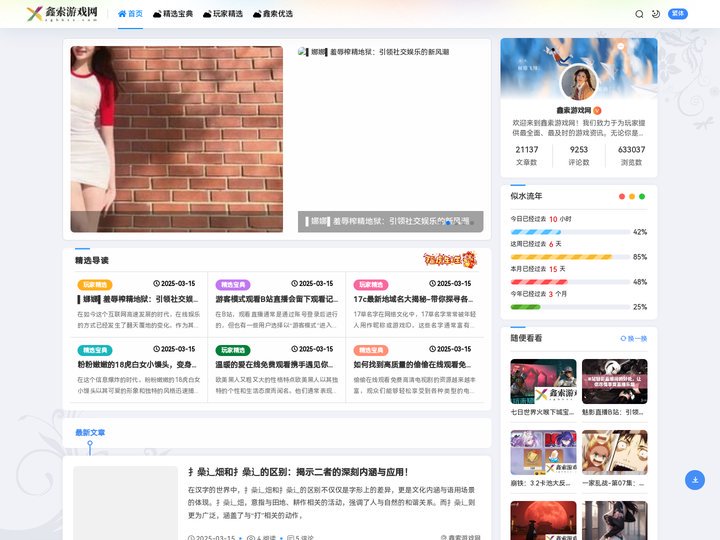Screen dimensions: 720x540
Task: Click orange 玩家精选 tag on first card
Action: 95,285
